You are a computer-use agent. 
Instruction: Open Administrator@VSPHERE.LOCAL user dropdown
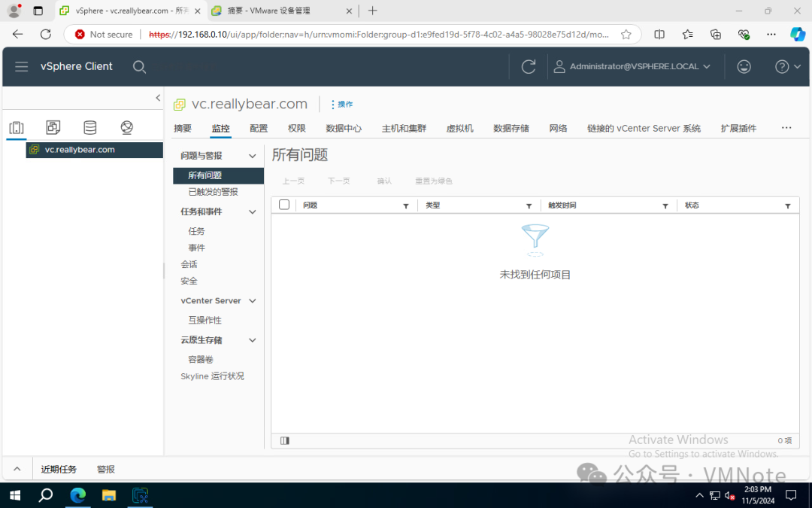[x=632, y=66]
